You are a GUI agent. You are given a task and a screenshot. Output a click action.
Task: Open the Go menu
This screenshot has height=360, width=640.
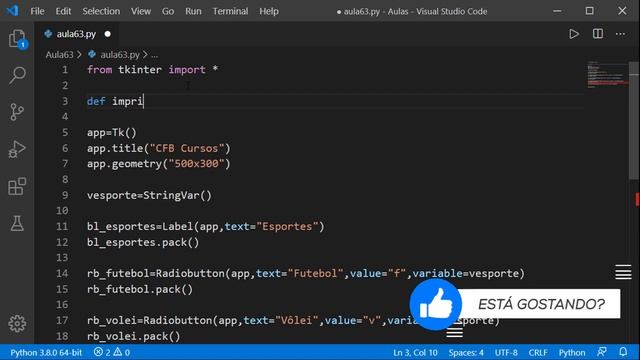[x=168, y=11]
